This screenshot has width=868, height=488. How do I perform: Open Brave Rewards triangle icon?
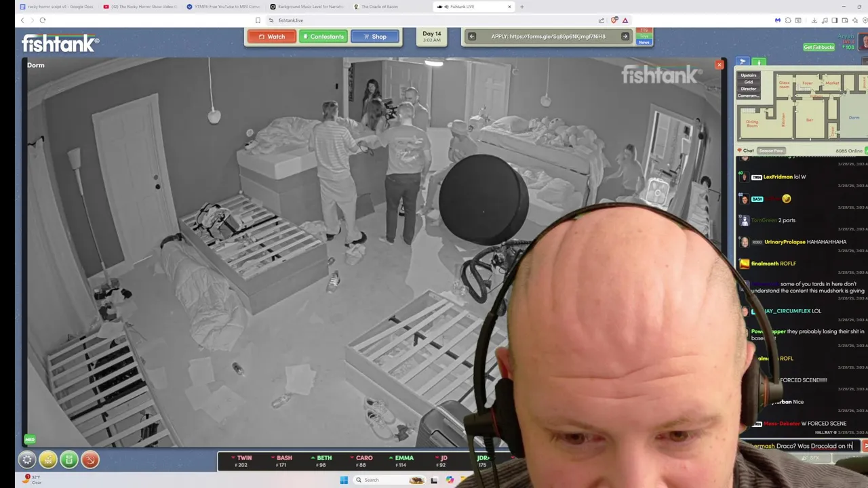click(625, 20)
